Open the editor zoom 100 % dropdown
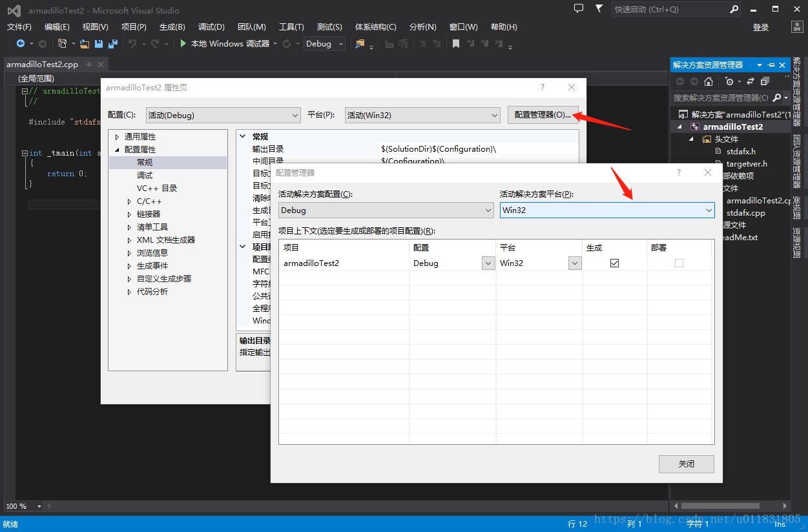Image resolution: width=808 pixels, height=532 pixels. pyautogui.click(x=23, y=506)
